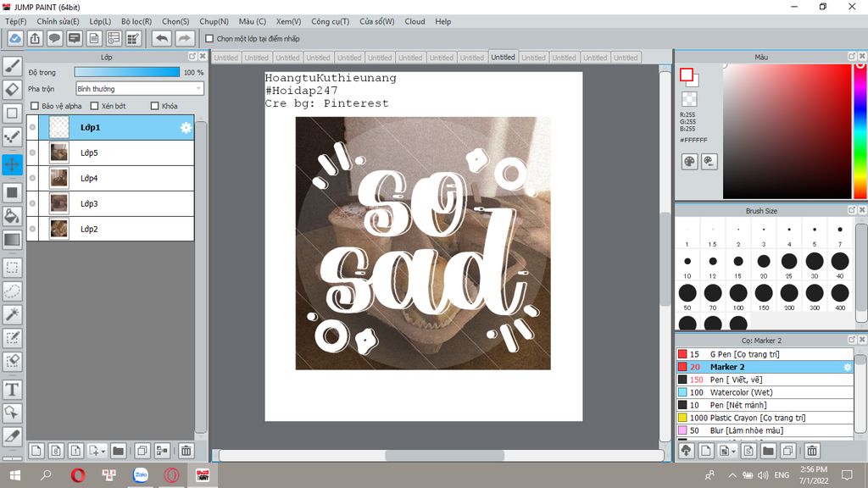Screen dimensions: 868x488
Task: Select layer Lớp3 thumbnail
Action: [58, 203]
